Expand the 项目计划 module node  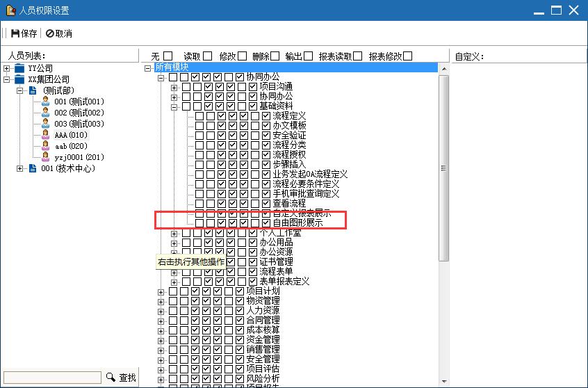[x=161, y=291]
